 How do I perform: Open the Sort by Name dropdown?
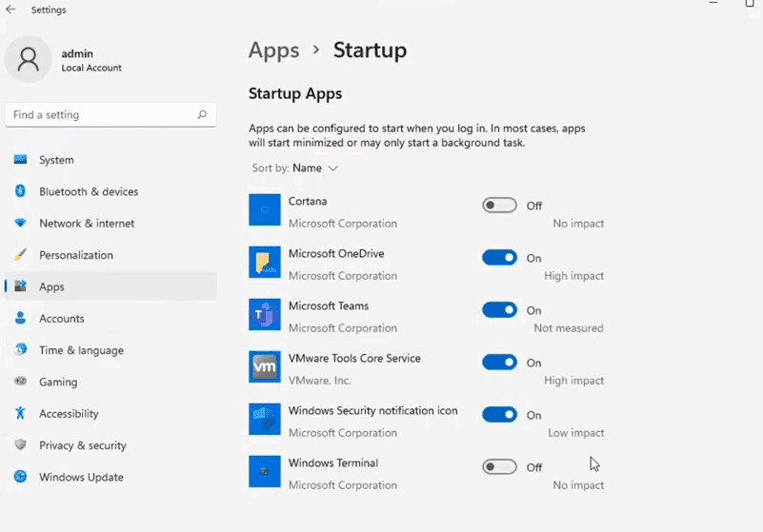tap(295, 168)
